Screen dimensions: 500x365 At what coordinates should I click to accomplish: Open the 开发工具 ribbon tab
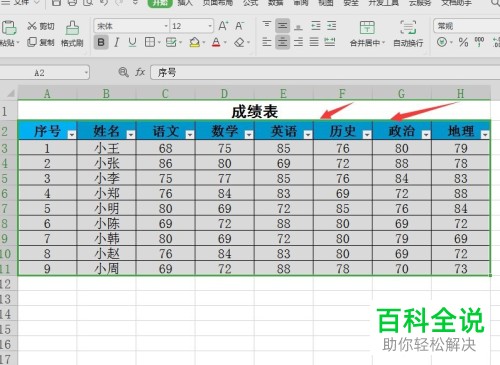383,3
